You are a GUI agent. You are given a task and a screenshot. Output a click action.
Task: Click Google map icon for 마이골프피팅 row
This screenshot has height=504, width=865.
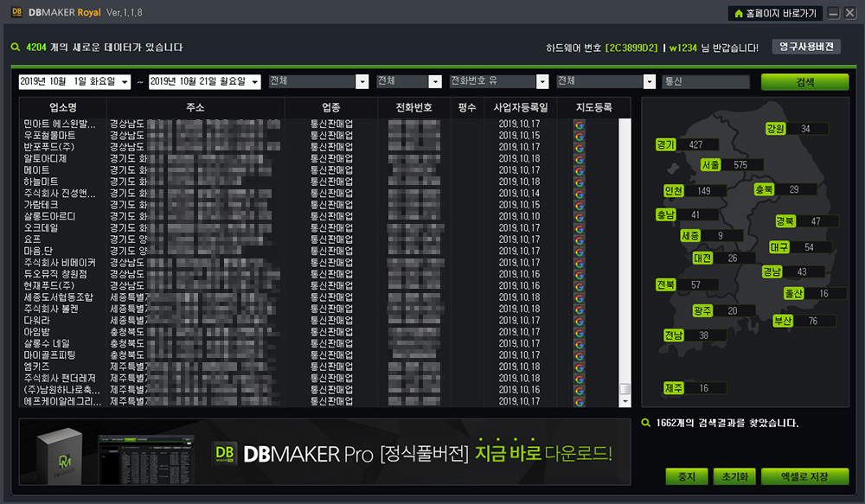pyautogui.click(x=580, y=356)
